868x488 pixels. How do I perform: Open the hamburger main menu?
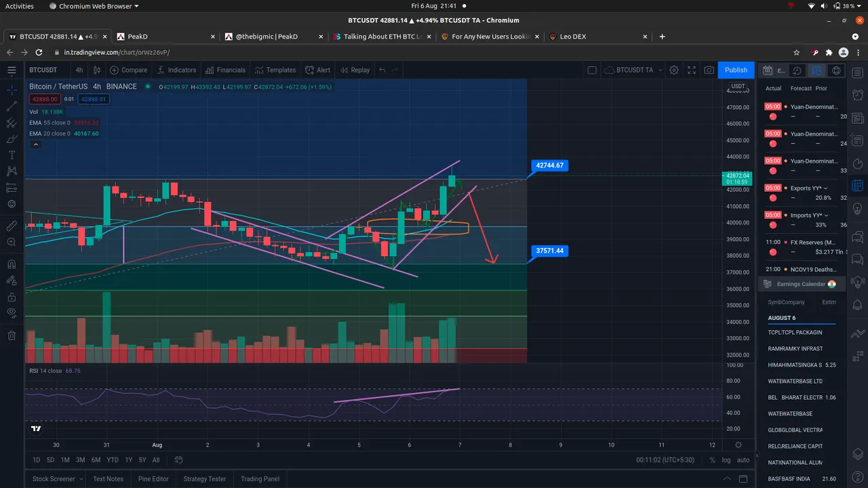[12, 70]
